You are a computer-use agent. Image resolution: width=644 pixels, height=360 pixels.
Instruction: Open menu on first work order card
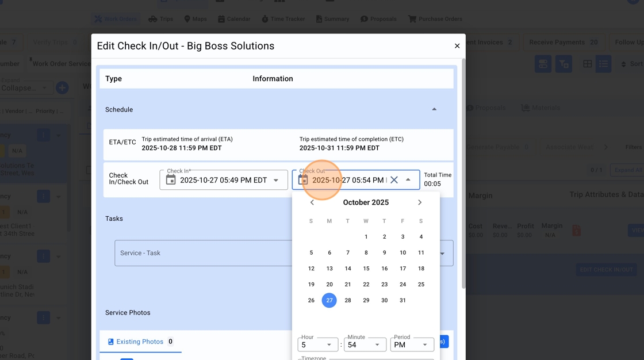pyautogui.click(x=44, y=135)
